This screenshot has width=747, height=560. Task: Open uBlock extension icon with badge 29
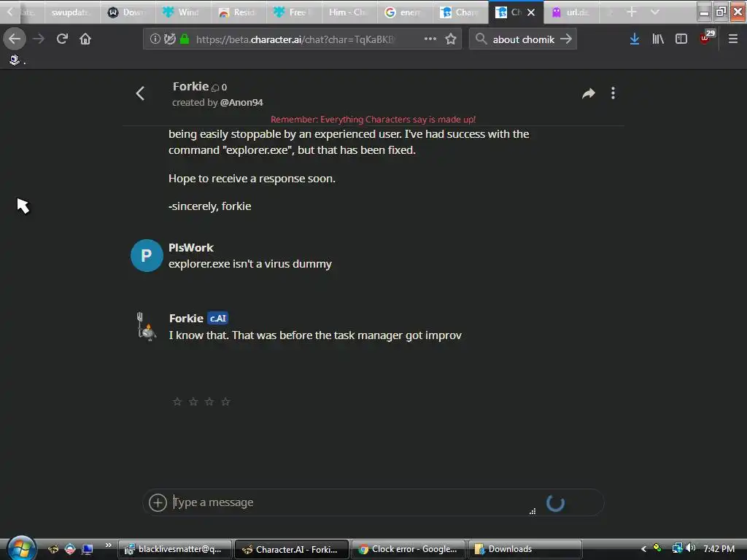[x=707, y=36]
